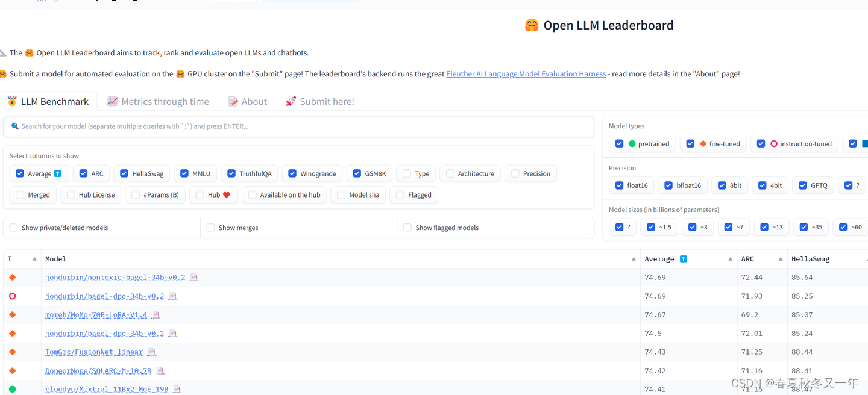Uncheck the 4bit precision filter

point(763,185)
